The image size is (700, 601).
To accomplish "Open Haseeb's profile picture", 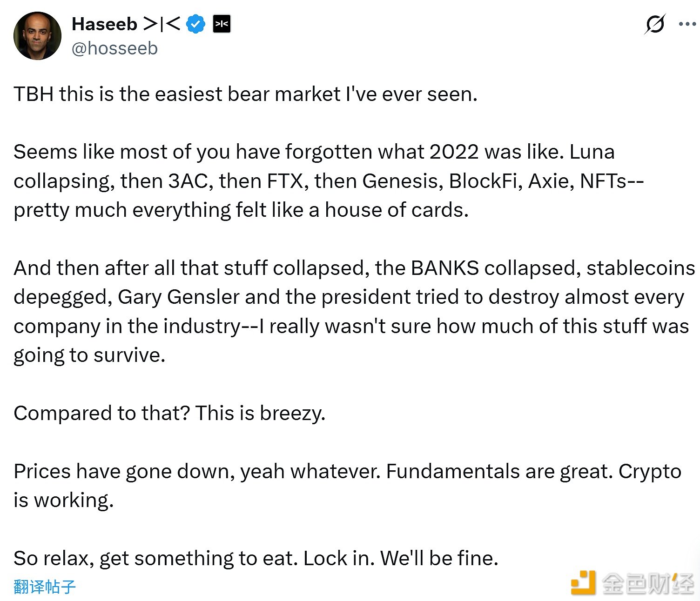I will (38, 36).
